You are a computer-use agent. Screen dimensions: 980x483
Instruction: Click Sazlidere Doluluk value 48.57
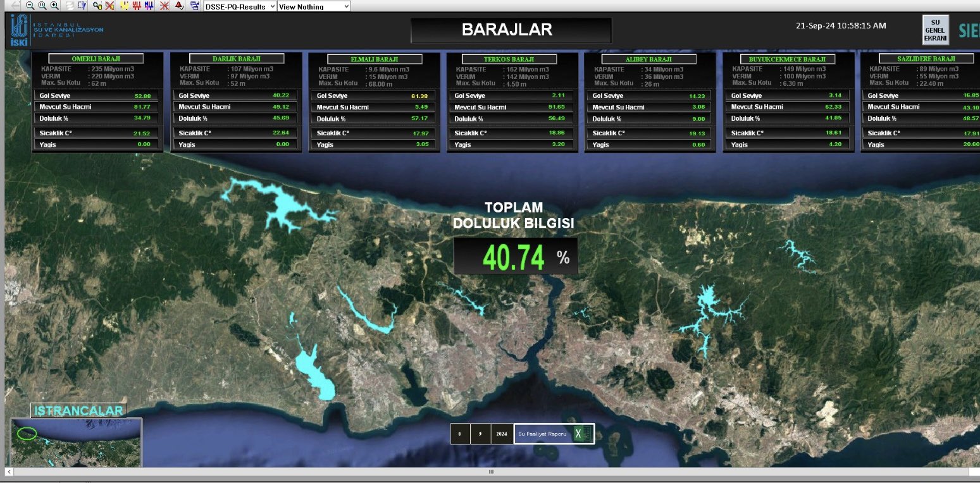pos(972,119)
